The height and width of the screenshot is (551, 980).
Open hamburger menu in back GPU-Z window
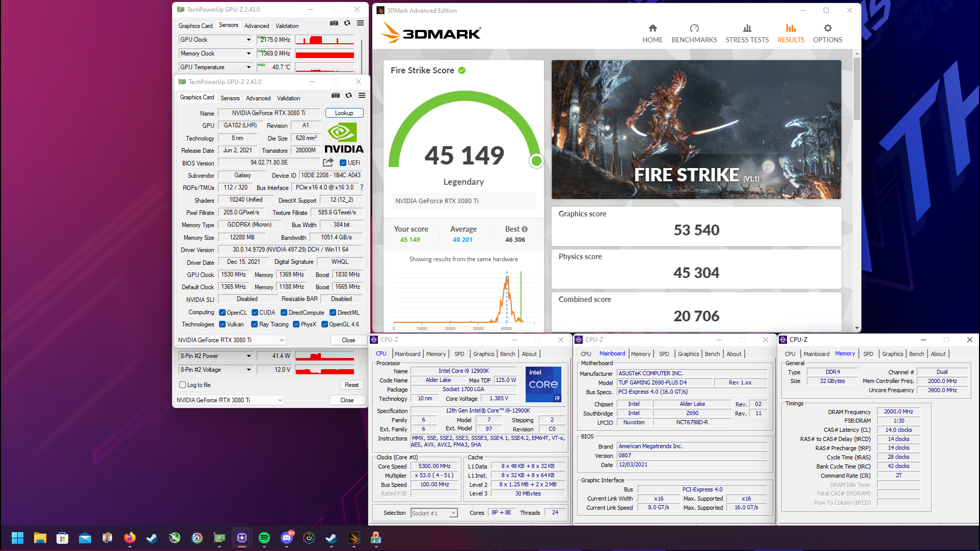point(360,23)
